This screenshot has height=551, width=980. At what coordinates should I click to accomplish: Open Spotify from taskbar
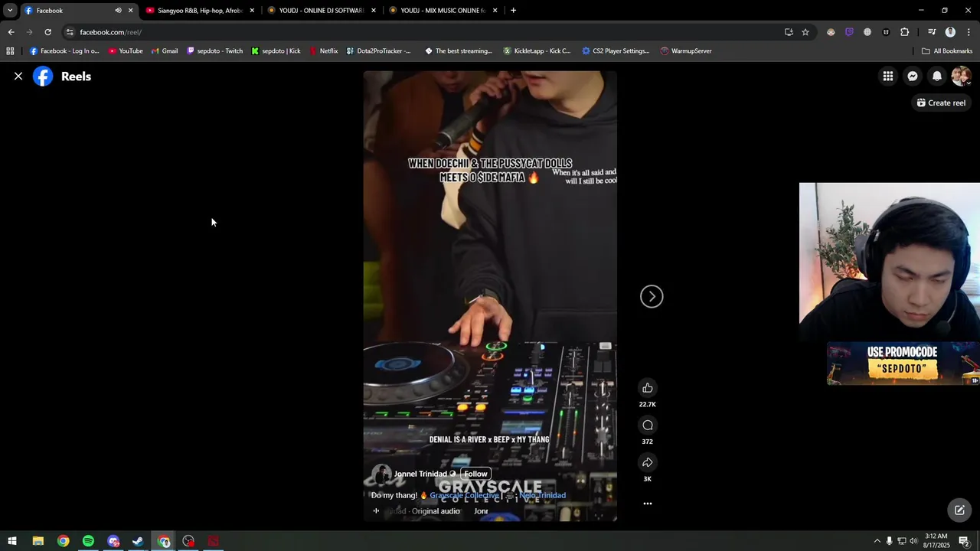tap(88, 541)
